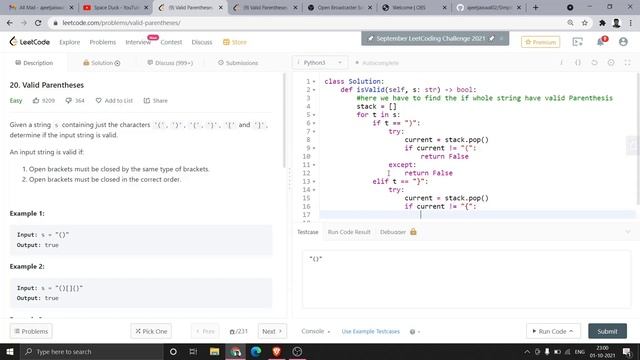Toggle fullscreen editor icon

tap(627, 62)
